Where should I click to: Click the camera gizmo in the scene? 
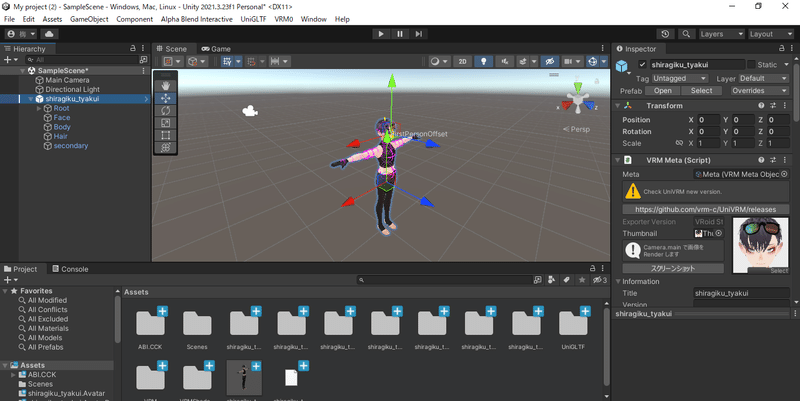[x=249, y=111]
